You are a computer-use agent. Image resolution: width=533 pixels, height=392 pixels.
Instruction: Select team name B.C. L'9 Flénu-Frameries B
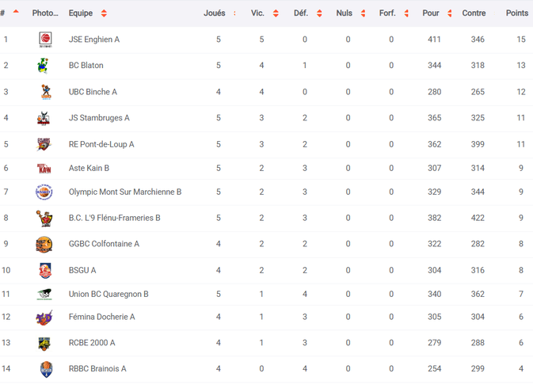115,218
